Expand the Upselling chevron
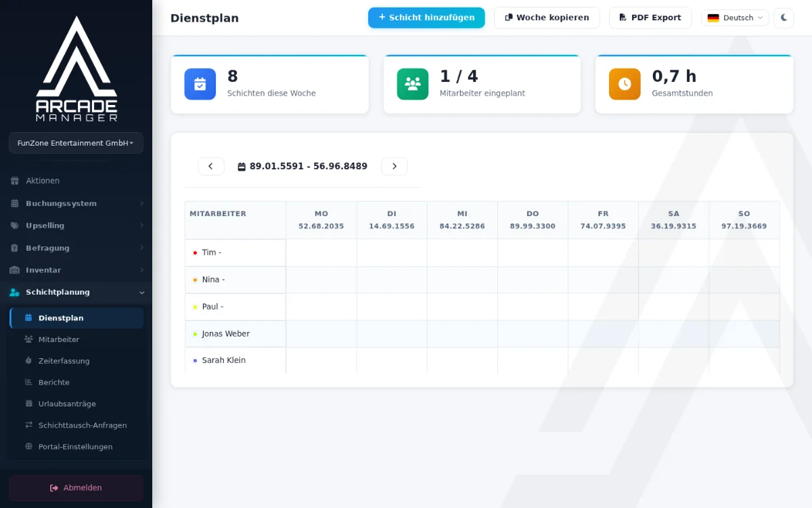Screen dimensions: 812x508 point(141,226)
